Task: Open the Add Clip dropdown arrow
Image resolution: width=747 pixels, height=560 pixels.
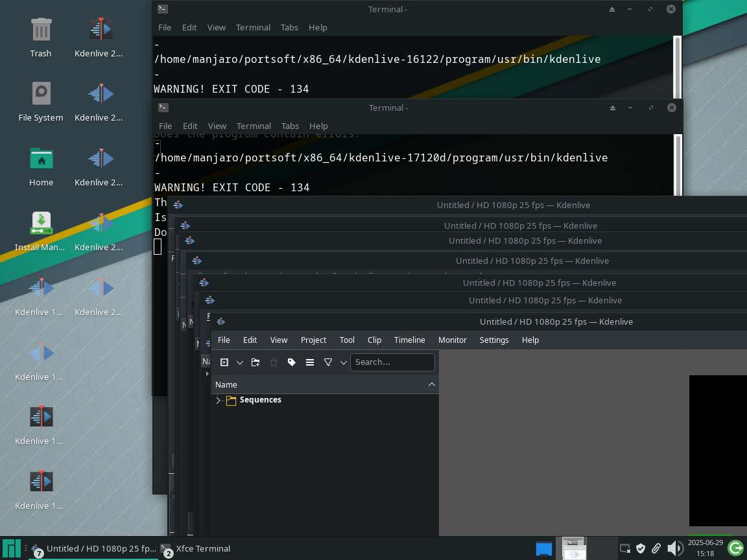Action: [239, 362]
